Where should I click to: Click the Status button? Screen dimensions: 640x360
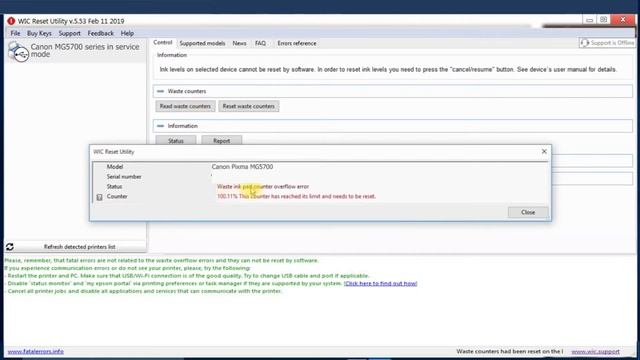(x=176, y=140)
